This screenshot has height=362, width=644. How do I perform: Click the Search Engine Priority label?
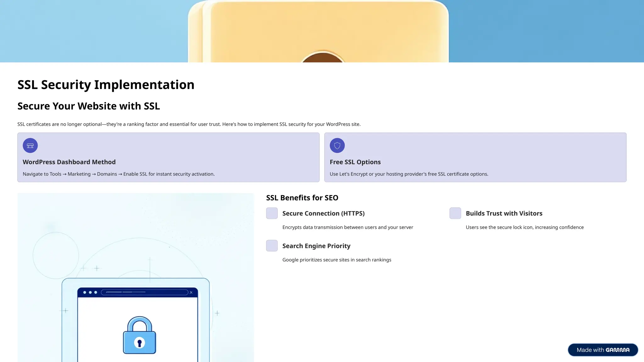point(316,246)
